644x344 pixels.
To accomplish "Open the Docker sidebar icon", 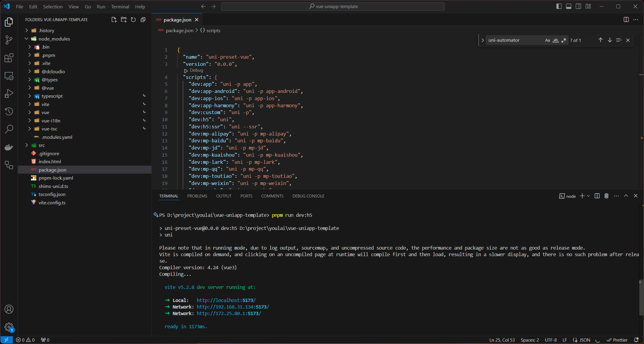I will [x=9, y=147].
